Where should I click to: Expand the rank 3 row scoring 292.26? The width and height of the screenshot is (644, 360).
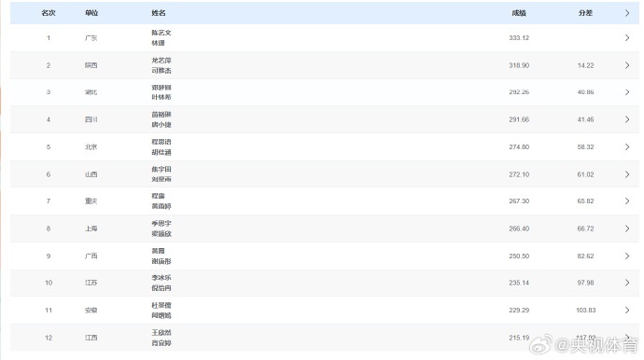coord(627,92)
